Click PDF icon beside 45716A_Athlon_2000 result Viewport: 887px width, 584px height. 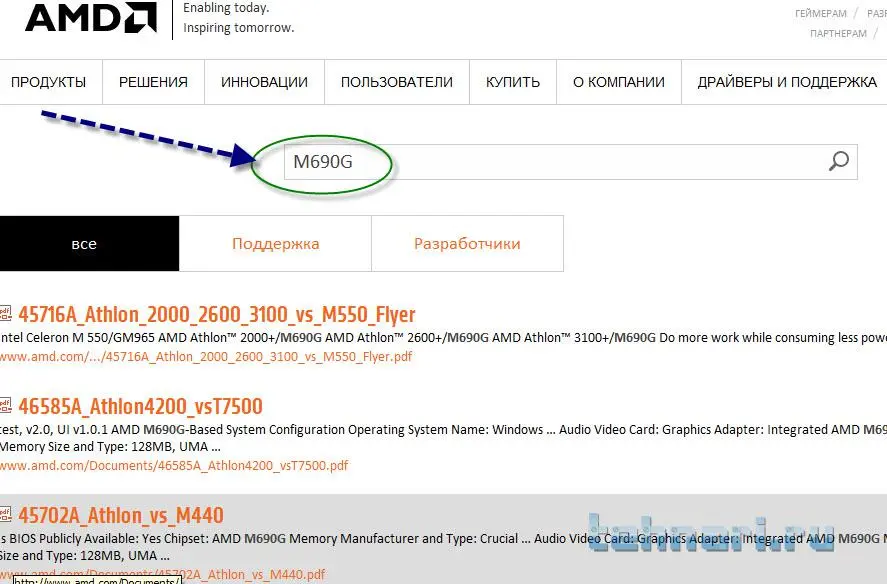click(5, 314)
